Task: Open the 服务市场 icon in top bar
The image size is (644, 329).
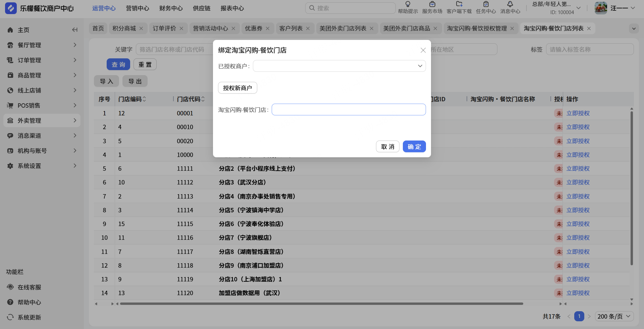Action: click(x=432, y=4)
